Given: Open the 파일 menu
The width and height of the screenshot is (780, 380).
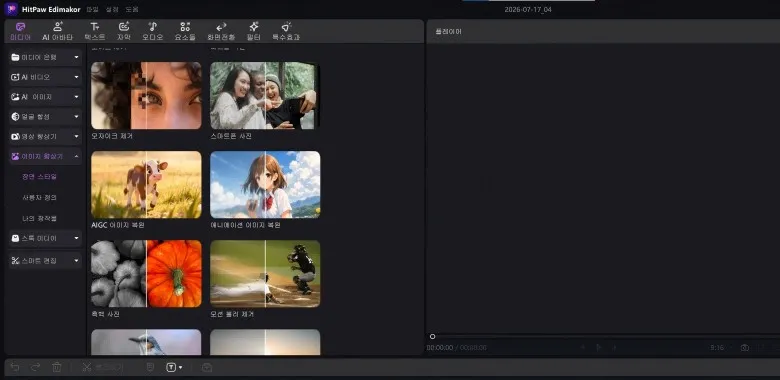Looking at the screenshot, I should [x=93, y=9].
